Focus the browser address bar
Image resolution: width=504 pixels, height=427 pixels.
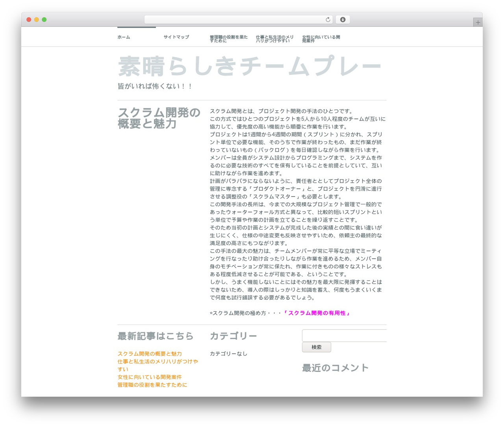click(239, 20)
